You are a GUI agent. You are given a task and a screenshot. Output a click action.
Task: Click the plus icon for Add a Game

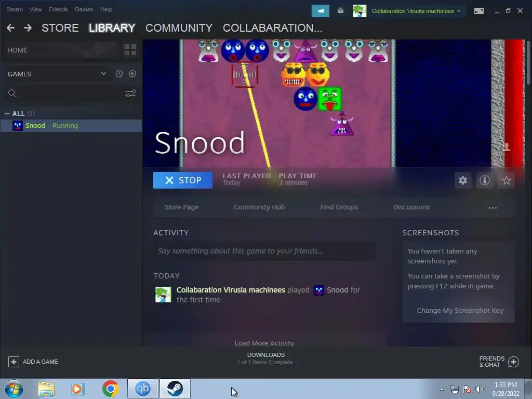(14, 362)
